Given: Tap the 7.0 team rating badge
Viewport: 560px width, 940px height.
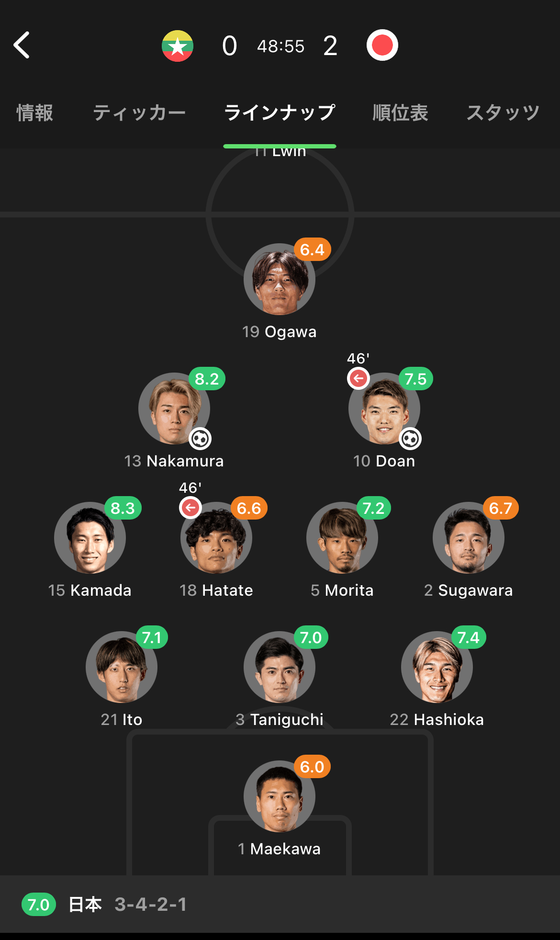Looking at the screenshot, I should click(x=39, y=905).
